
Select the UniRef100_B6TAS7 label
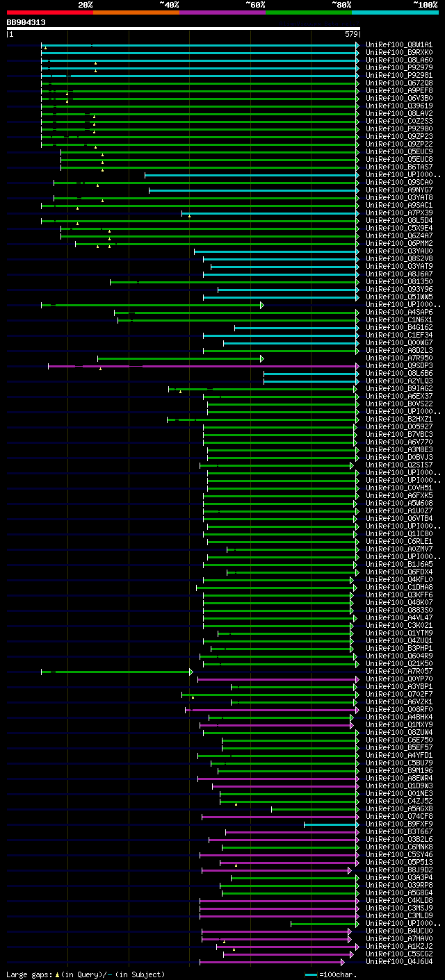[x=399, y=167]
